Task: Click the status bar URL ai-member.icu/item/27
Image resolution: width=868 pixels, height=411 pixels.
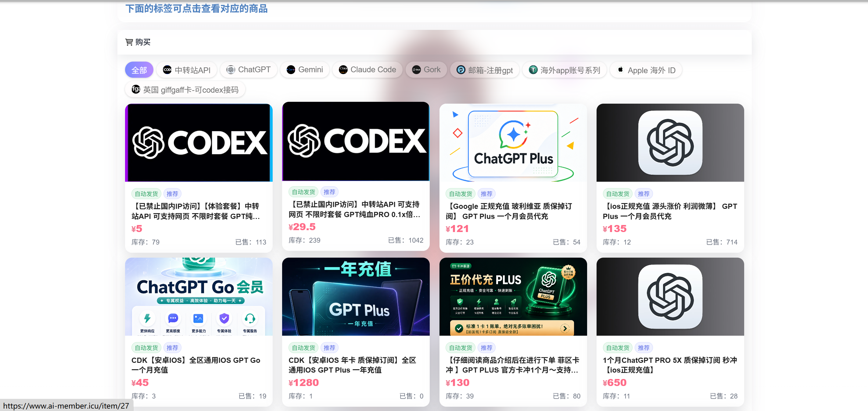Action: [66, 406]
